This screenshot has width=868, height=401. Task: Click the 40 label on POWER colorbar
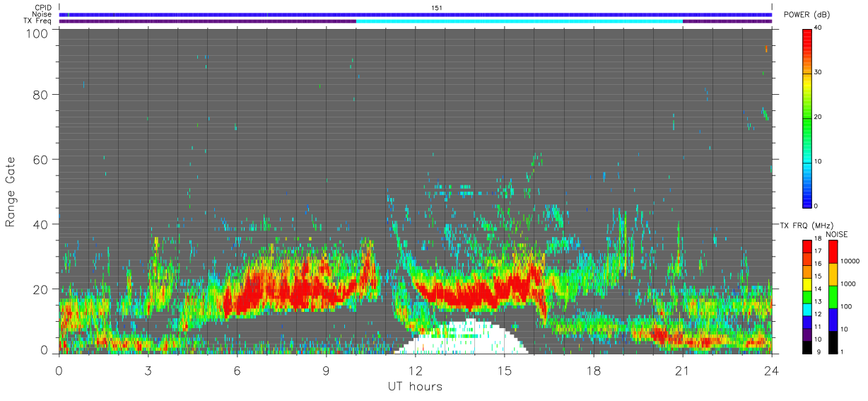click(x=819, y=28)
